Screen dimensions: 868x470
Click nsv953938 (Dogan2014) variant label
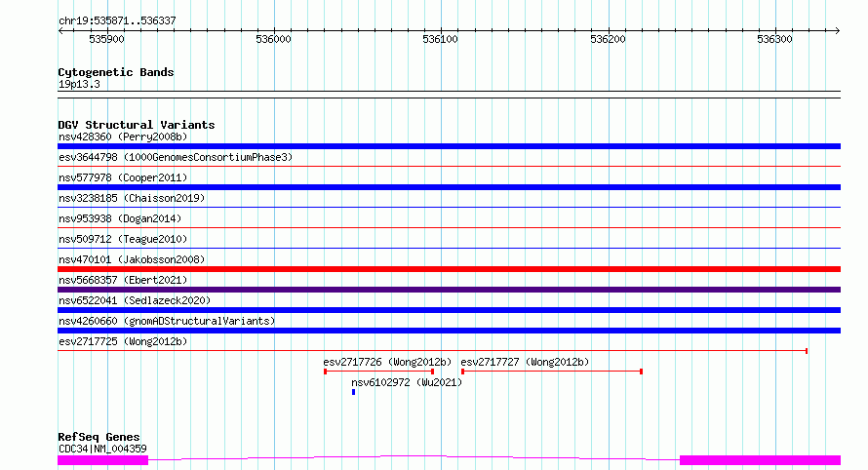(x=120, y=218)
